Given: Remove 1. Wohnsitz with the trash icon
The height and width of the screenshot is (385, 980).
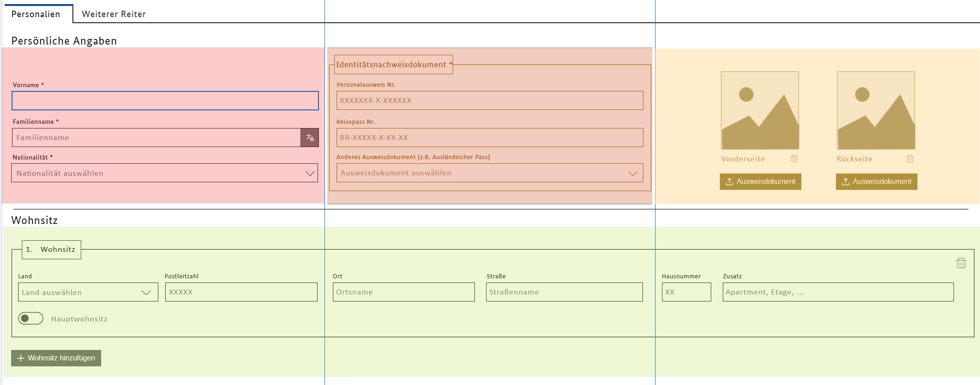Looking at the screenshot, I should [961, 263].
